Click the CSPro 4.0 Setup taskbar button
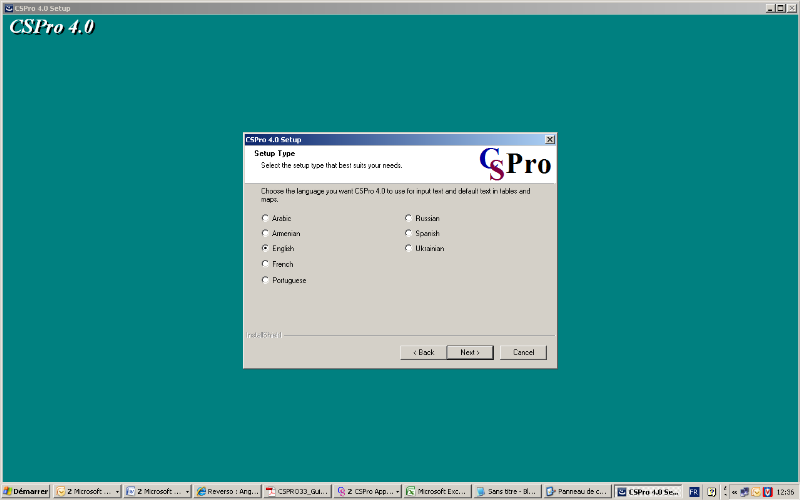The width and height of the screenshot is (800, 500). pyautogui.click(x=648, y=491)
